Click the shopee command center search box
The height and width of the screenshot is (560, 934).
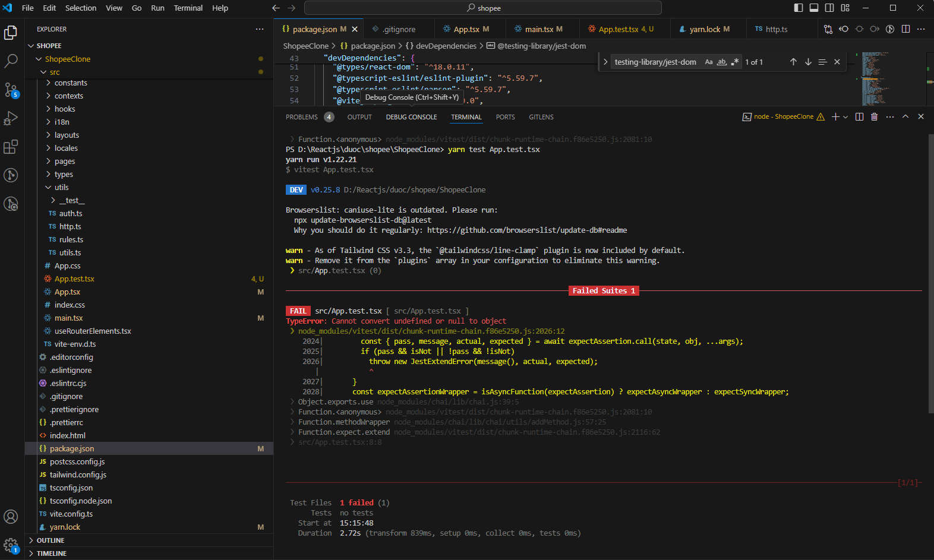click(x=483, y=8)
